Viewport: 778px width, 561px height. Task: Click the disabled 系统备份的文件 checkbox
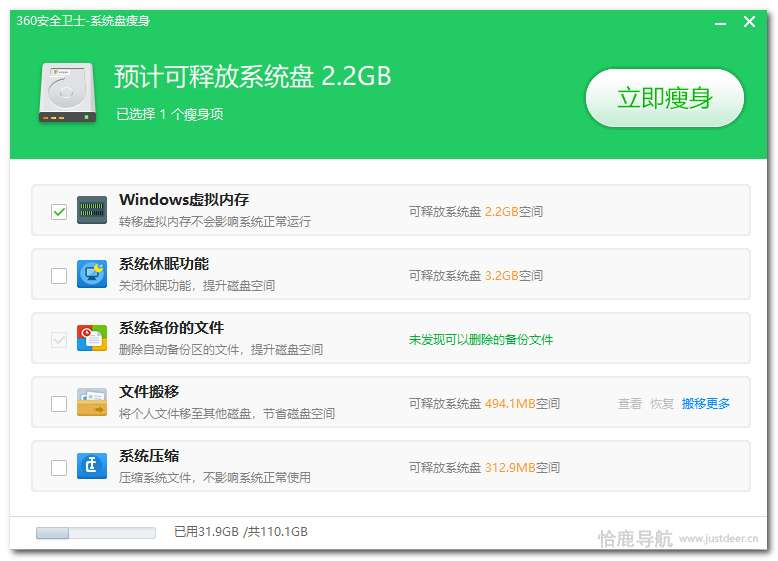tap(59, 339)
